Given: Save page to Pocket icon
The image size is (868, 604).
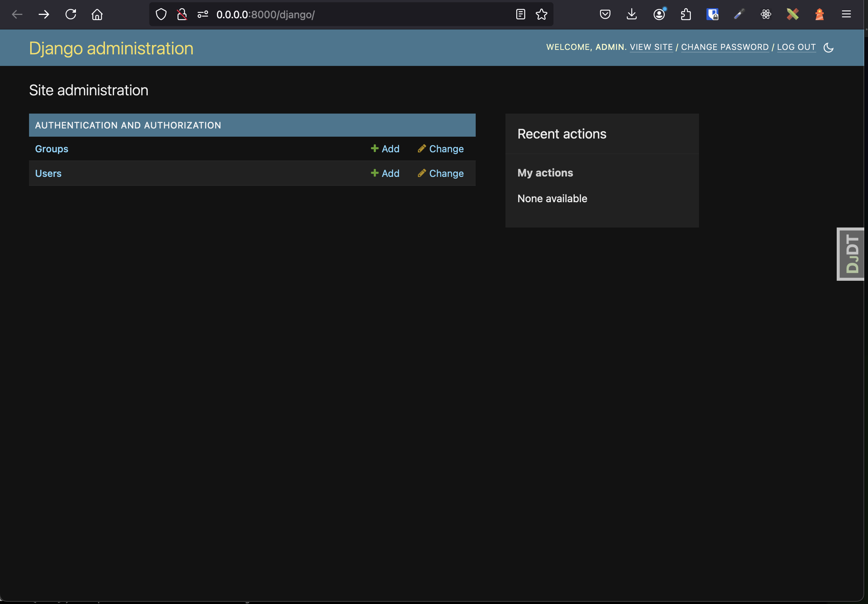Looking at the screenshot, I should 605,15.
